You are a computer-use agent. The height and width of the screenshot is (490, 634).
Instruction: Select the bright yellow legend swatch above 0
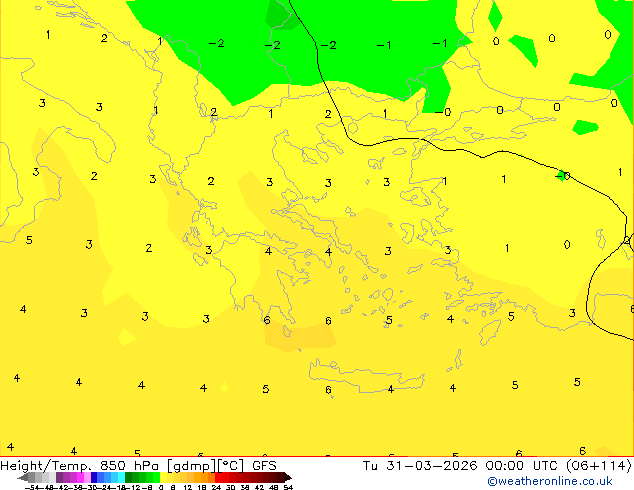163,477
